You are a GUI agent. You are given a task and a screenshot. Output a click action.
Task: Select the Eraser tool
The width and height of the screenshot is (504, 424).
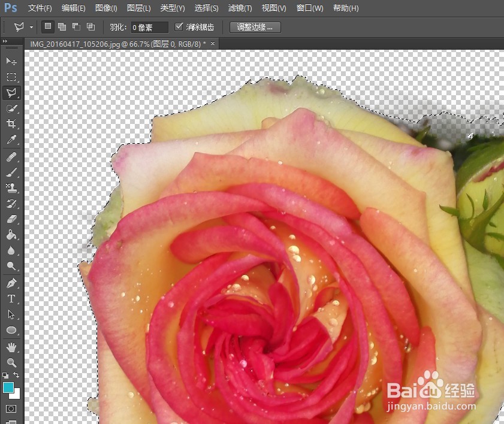pyautogui.click(x=11, y=219)
